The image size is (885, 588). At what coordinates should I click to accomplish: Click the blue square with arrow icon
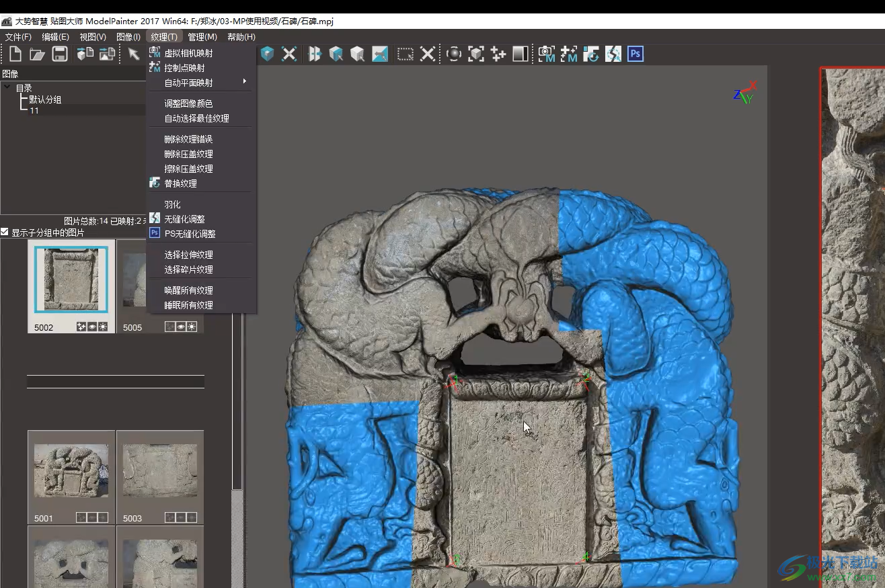380,54
